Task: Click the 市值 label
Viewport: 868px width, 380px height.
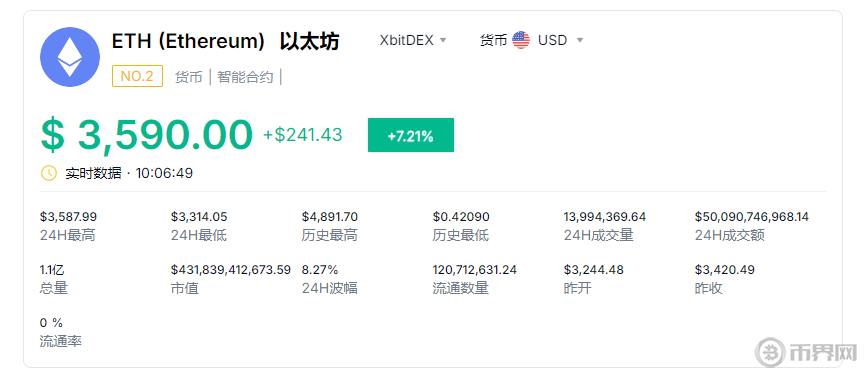Action: click(184, 289)
